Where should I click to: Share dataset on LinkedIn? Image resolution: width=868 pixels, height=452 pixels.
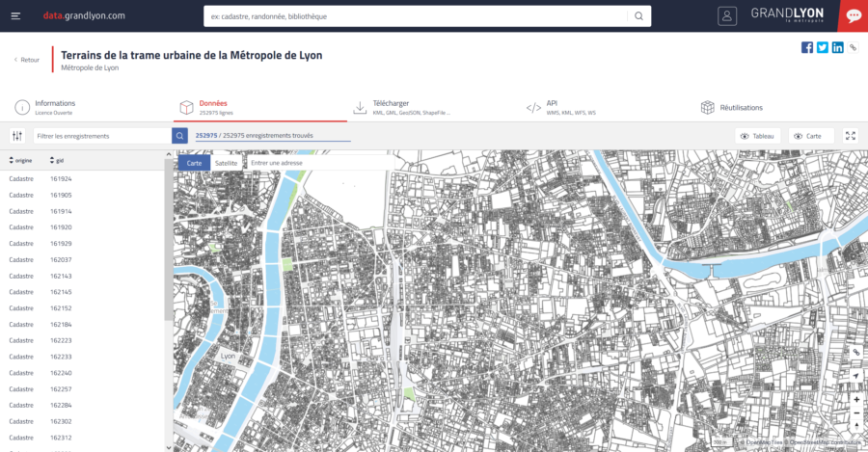coord(837,47)
